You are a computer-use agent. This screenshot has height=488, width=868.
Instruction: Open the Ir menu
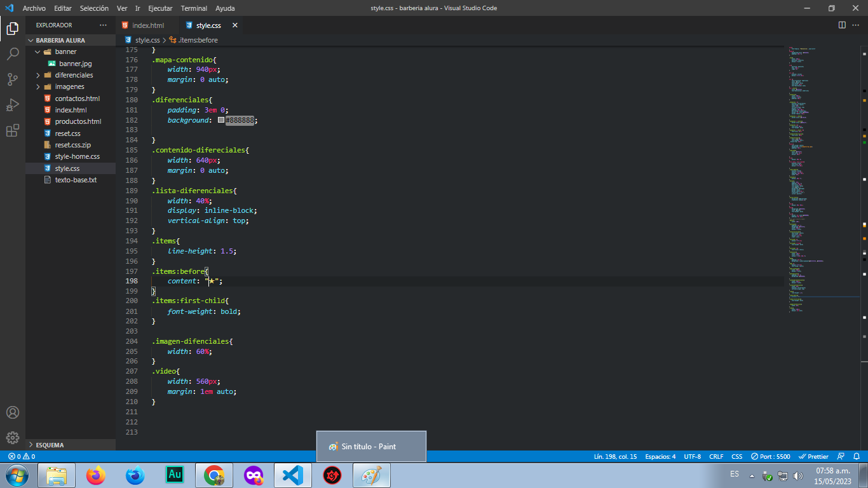[137, 8]
